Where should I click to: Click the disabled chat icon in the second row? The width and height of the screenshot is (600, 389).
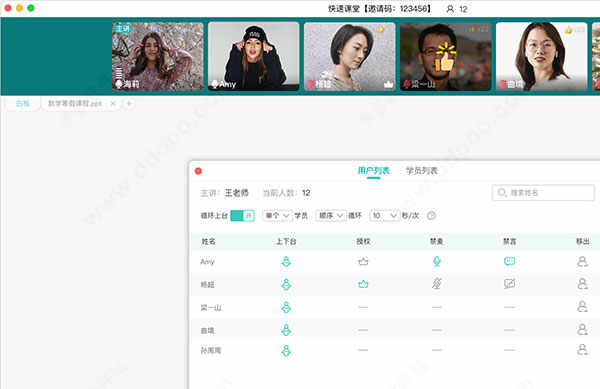click(509, 284)
